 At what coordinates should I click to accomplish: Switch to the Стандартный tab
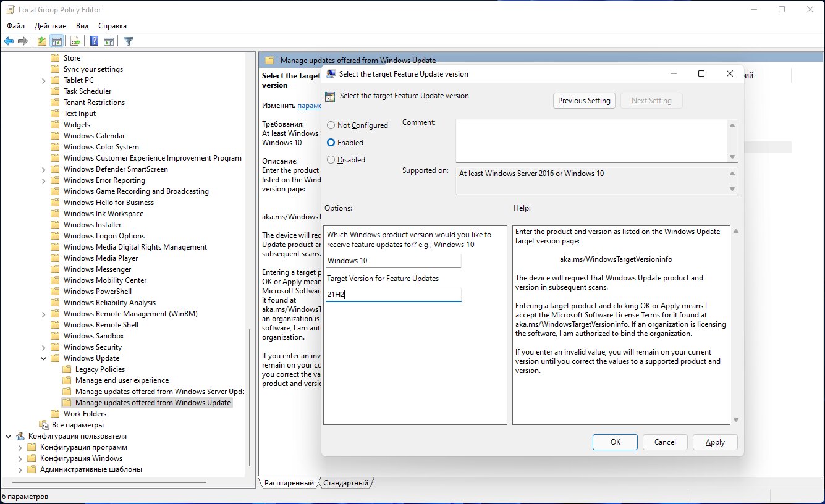click(345, 483)
